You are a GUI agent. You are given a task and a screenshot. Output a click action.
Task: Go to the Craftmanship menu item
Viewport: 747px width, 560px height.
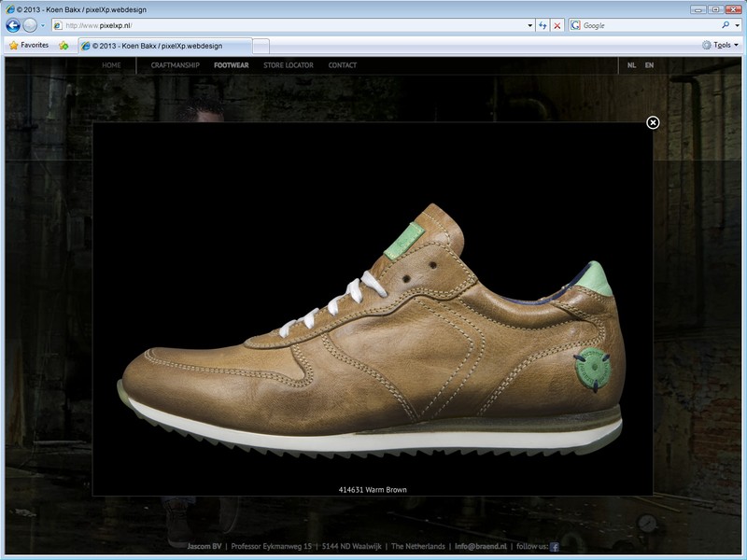point(175,65)
